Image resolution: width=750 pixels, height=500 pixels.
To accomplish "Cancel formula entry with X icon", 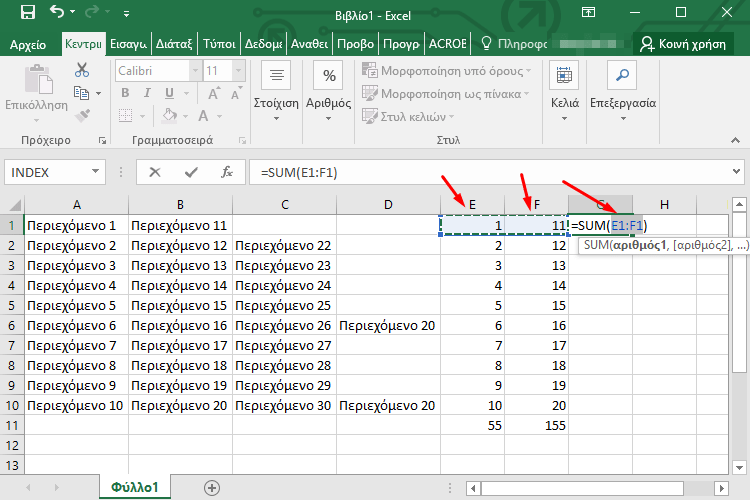I will (x=155, y=172).
